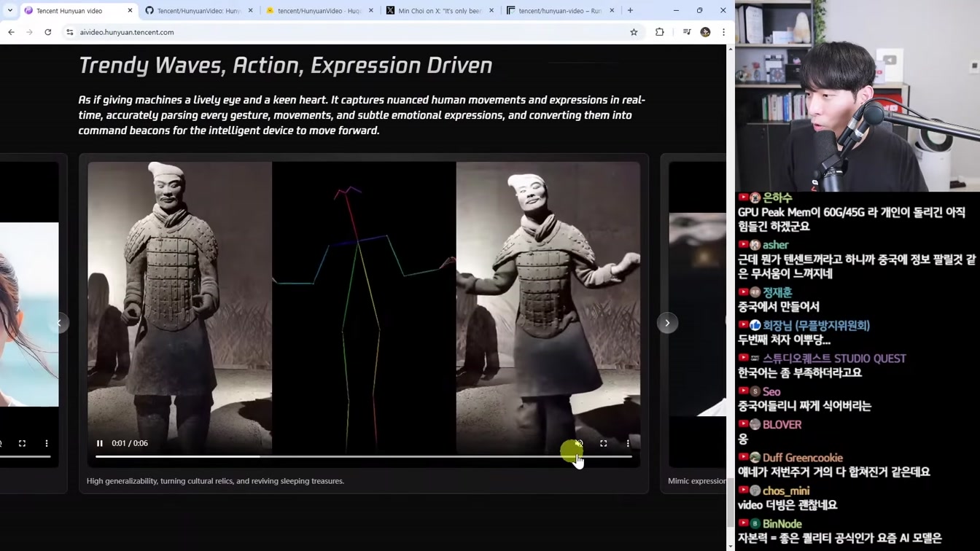Open the tab search dropdown
The height and width of the screenshot is (551, 980).
pos(9,11)
